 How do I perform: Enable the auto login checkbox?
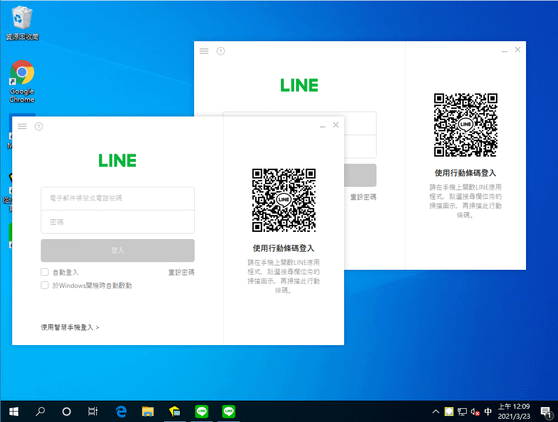(x=44, y=272)
